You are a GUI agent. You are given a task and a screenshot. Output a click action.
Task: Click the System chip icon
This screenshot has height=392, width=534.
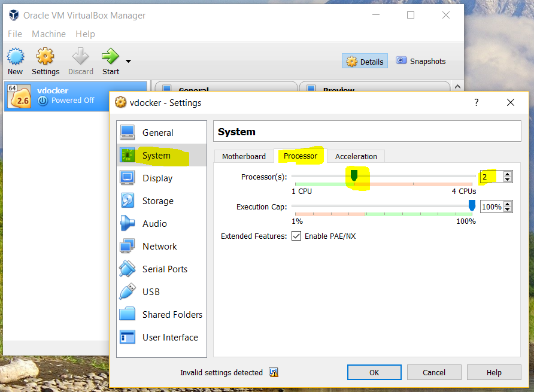coord(128,155)
